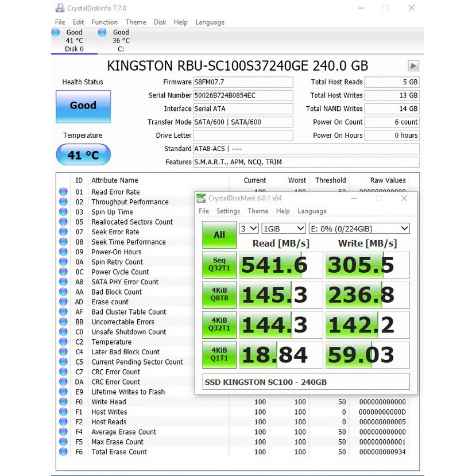476x476 pixels.
Task: Open the Function menu in CrystalDiskInfo
Action: pyautogui.click(x=105, y=22)
